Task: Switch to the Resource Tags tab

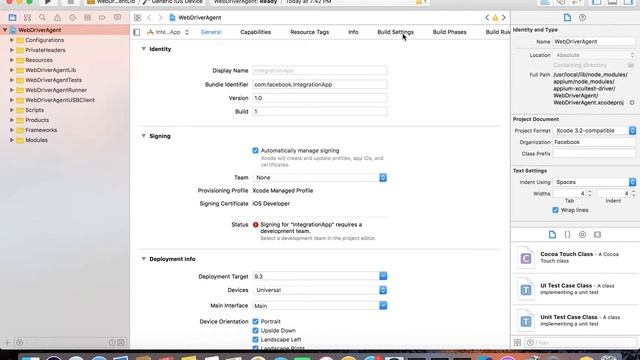Action: pos(309,32)
